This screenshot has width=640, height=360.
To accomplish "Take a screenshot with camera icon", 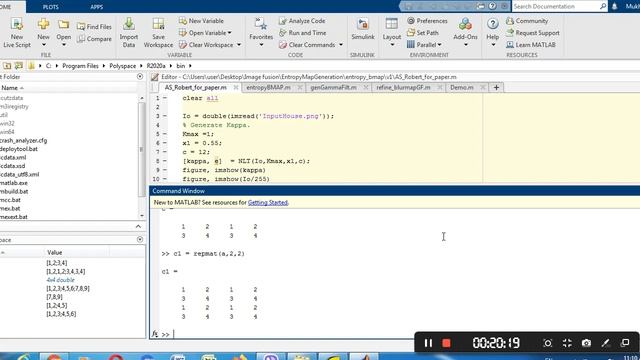I will tap(586, 343).
